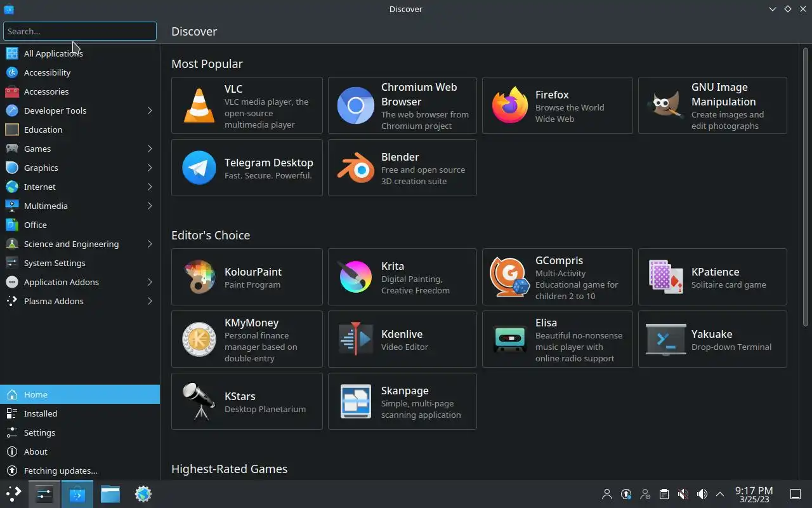Viewport: 812px width, 508px height.
Task: Open the Blender app icon
Action: pos(355,168)
